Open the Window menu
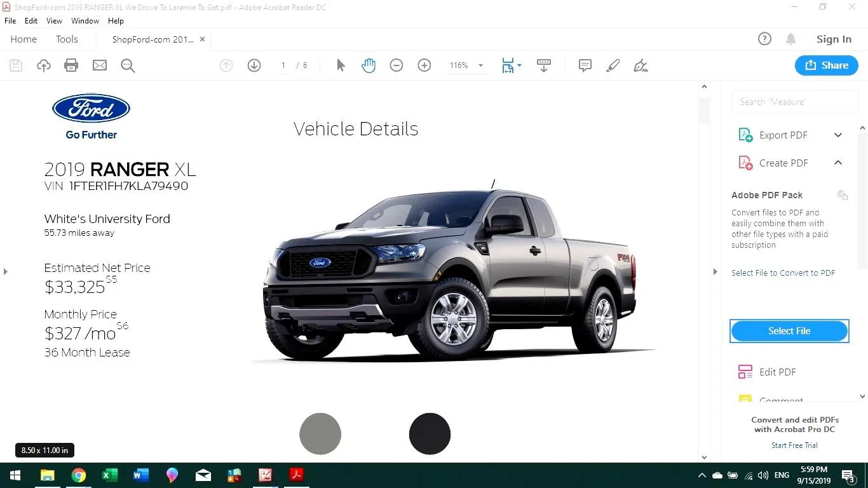Image resolution: width=868 pixels, height=488 pixels. (x=85, y=21)
